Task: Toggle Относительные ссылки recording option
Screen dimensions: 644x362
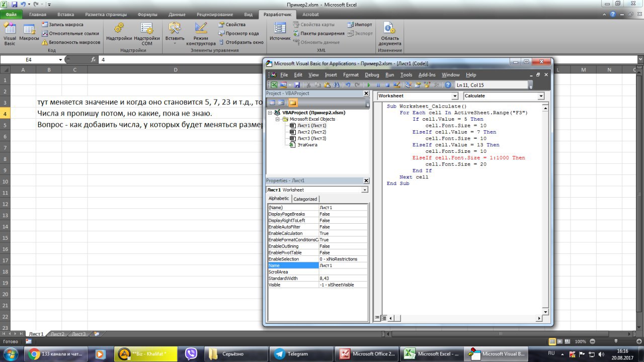Action: pyautogui.click(x=70, y=34)
